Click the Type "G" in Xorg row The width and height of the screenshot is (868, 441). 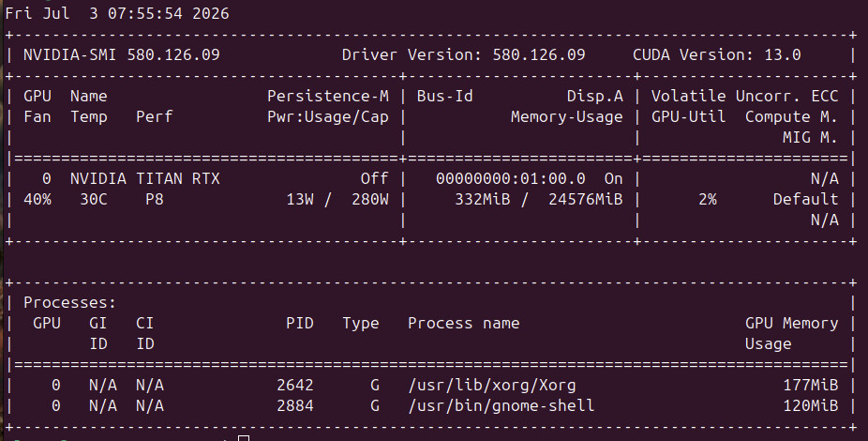tap(375, 385)
